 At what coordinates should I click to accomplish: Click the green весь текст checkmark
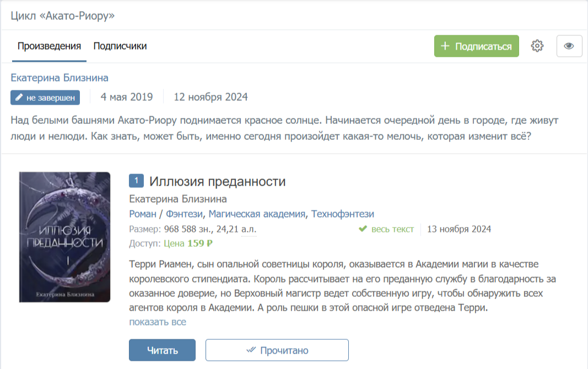(x=363, y=229)
